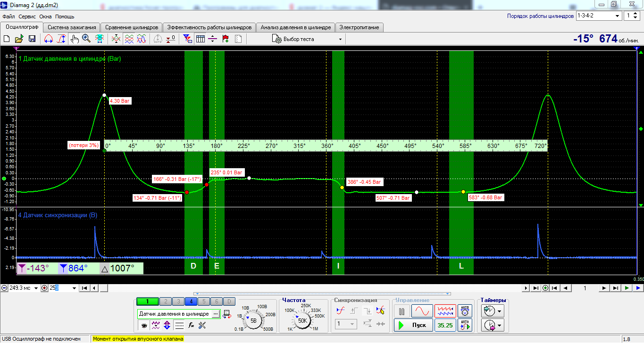Click the 35.25 value button

pos(445,325)
